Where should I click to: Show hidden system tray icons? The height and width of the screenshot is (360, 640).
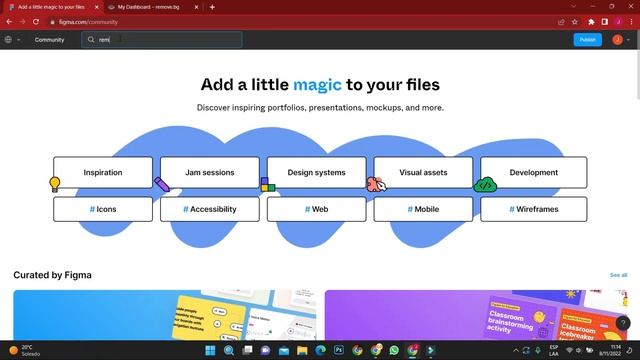(x=516, y=350)
